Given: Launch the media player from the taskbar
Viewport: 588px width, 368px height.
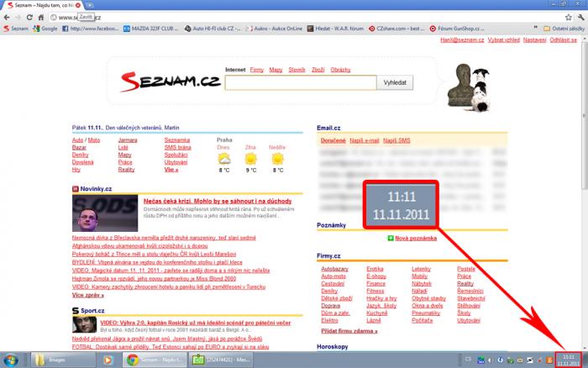Looking at the screenshot, I should pyautogui.click(x=108, y=360).
